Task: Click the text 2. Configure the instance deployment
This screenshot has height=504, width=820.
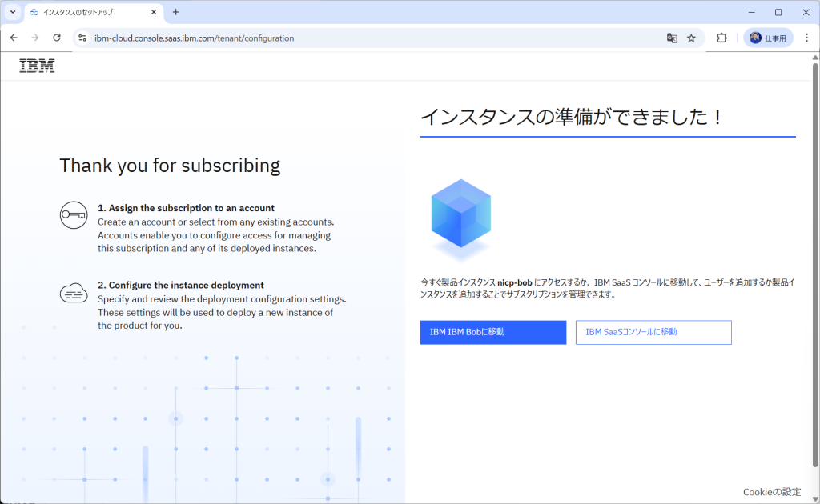Action: coord(181,285)
